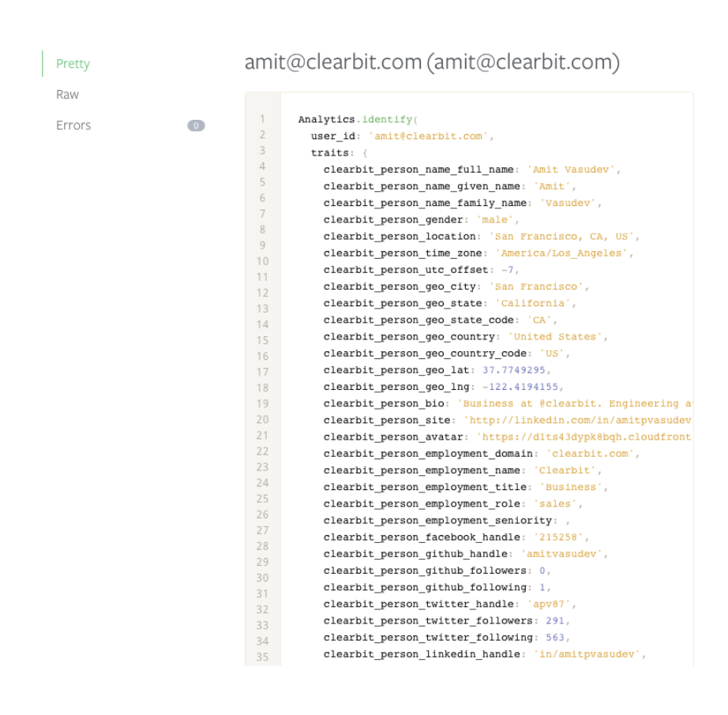Click the gender value 'male'
The height and width of the screenshot is (715, 728).
click(494, 219)
